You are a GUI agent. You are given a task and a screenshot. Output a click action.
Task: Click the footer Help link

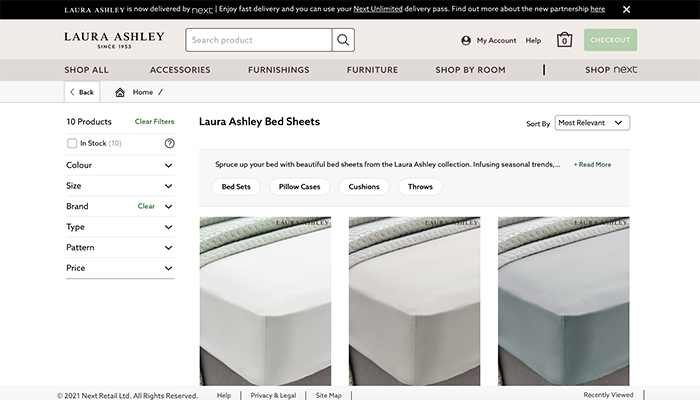(x=224, y=395)
